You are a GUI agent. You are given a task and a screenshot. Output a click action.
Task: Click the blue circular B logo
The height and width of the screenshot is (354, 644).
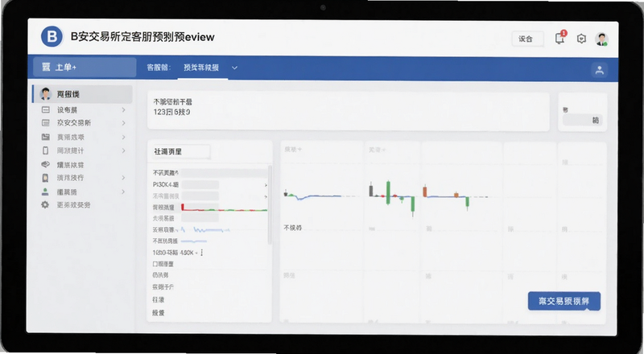[52, 36]
